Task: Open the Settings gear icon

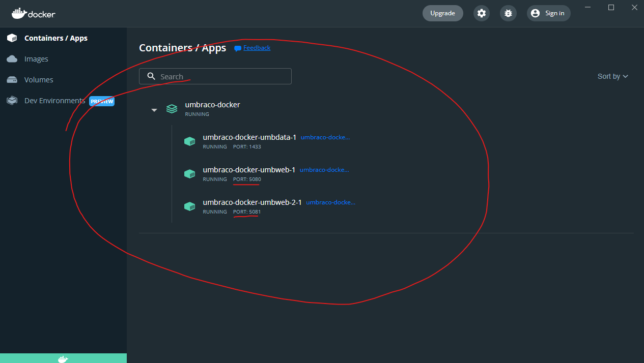Action: [x=482, y=13]
